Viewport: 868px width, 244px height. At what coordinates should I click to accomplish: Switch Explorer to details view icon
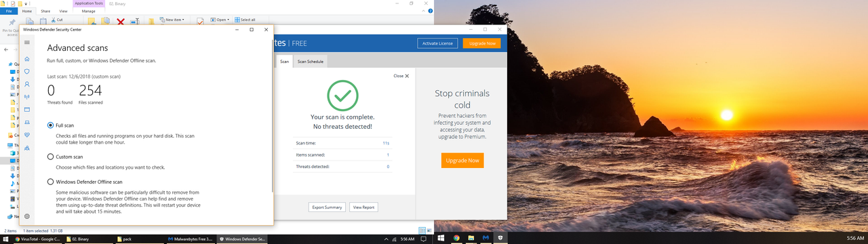pos(422,230)
